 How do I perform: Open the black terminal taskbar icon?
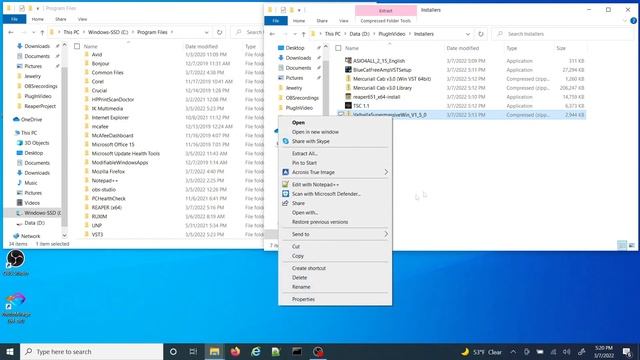(297, 352)
